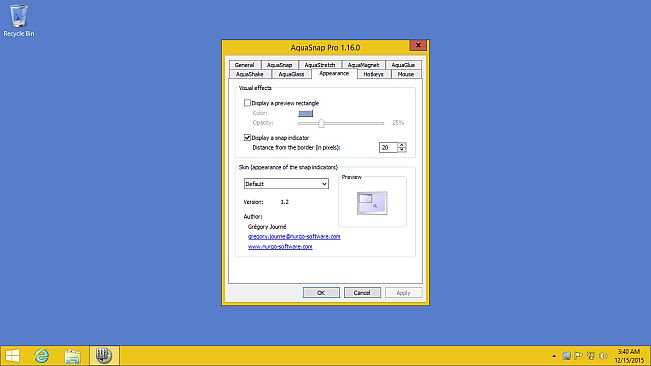Open the www.nurgo-software.com link

click(x=280, y=246)
